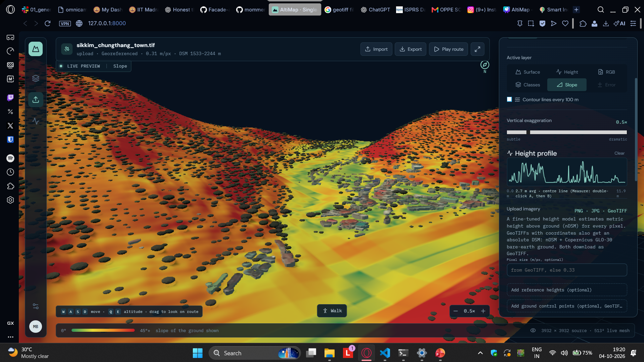The image size is (644, 362).
Task: Open the GX corner icon
Action: (x=10, y=323)
